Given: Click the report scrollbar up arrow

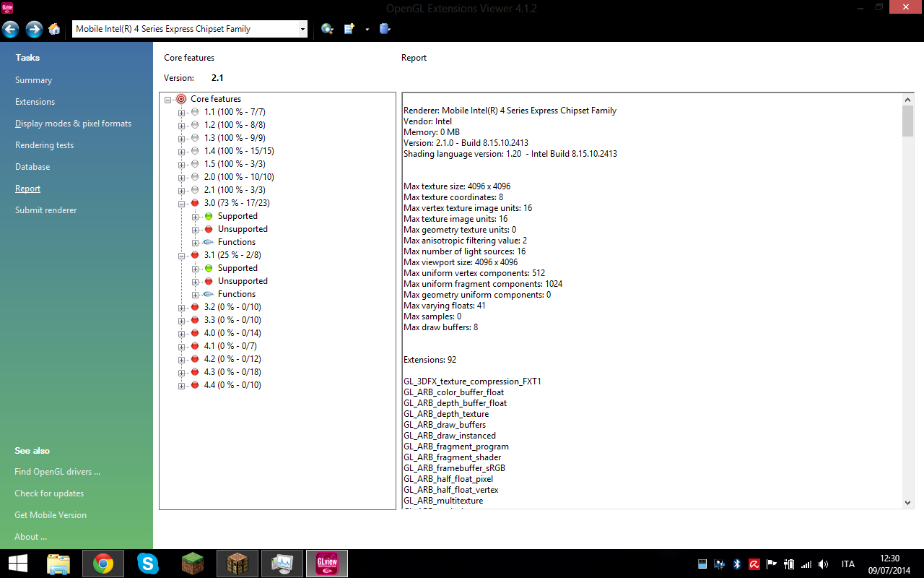Looking at the screenshot, I should point(908,99).
